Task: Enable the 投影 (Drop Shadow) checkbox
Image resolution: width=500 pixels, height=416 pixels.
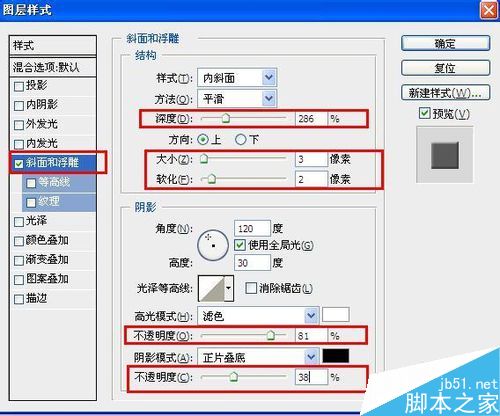Action: 19,87
